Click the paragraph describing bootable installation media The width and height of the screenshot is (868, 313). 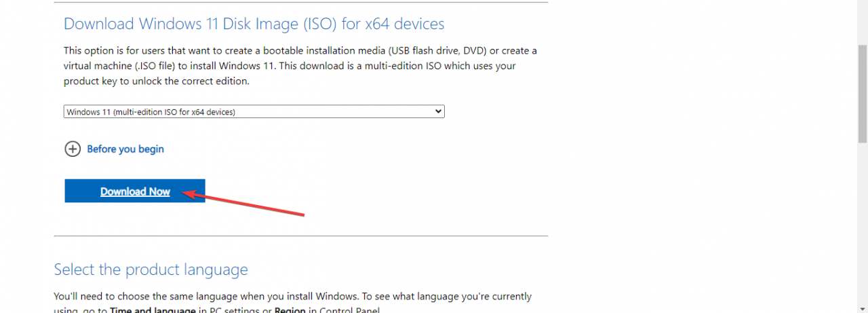coord(300,51)
